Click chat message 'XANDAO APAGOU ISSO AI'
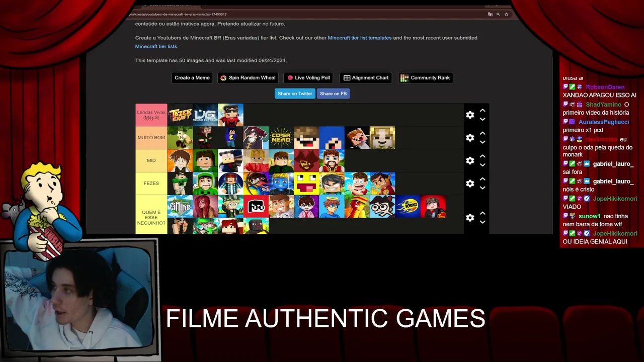 click(599, 95)
